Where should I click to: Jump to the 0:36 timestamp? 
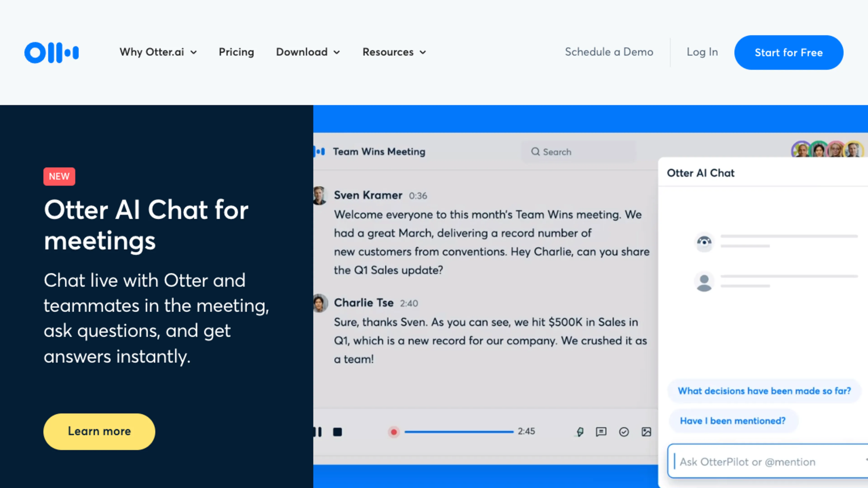click(418, 196)
